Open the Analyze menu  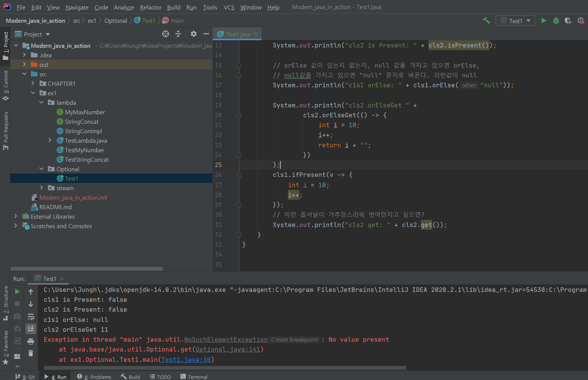[124, 7]
